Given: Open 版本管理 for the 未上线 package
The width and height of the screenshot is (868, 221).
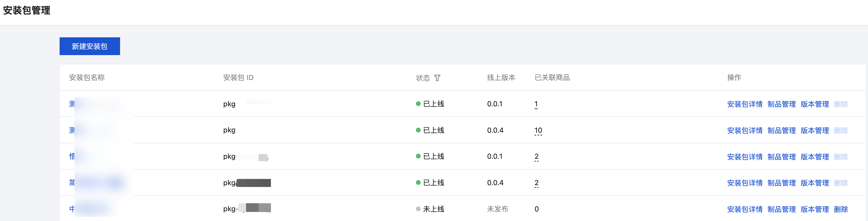Looking at the screenshot, I should point(814,209).
